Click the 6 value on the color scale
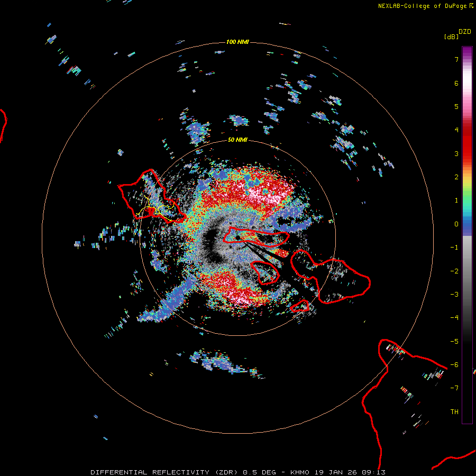The height and width of the screenshot is (476, 476). (x=456, y=83)
